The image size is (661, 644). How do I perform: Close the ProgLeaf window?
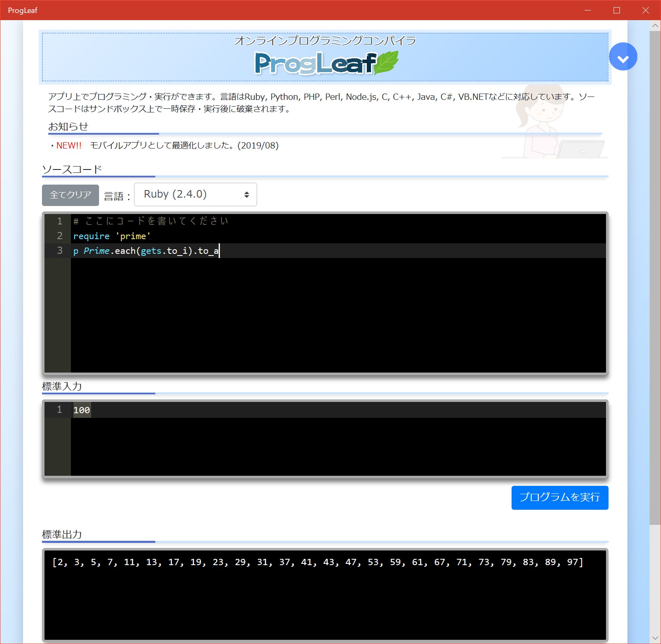coord(645,10)
